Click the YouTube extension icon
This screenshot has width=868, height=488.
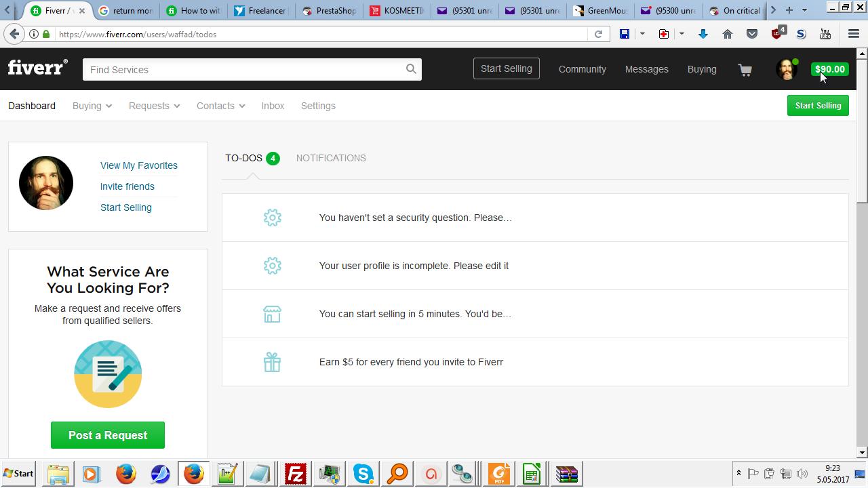coord(825,34)
